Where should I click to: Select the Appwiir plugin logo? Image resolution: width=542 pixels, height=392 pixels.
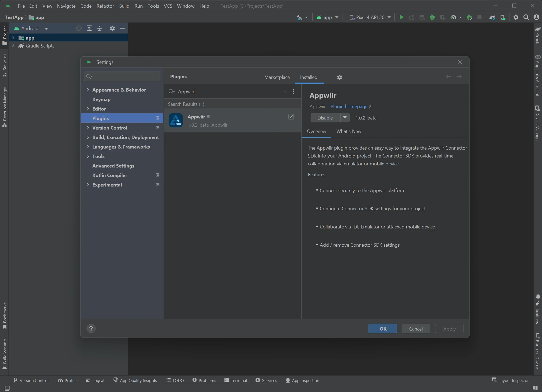[176, 120]
